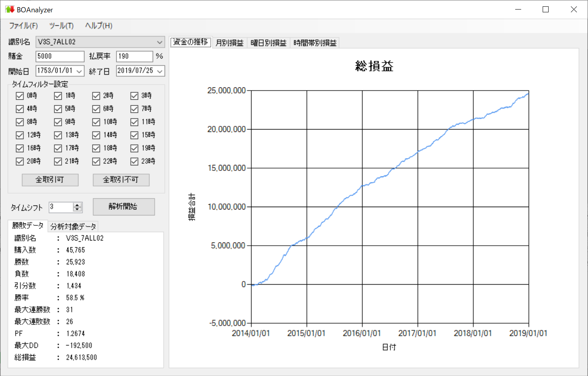
Task: Disable the 14時 time filter
Action: coord(96,135)
